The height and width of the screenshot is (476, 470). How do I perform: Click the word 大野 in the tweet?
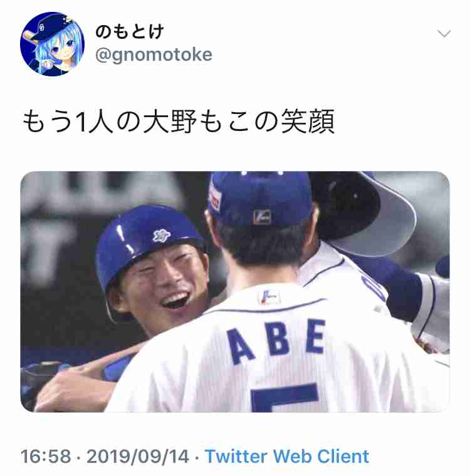(x=170, y=122)
